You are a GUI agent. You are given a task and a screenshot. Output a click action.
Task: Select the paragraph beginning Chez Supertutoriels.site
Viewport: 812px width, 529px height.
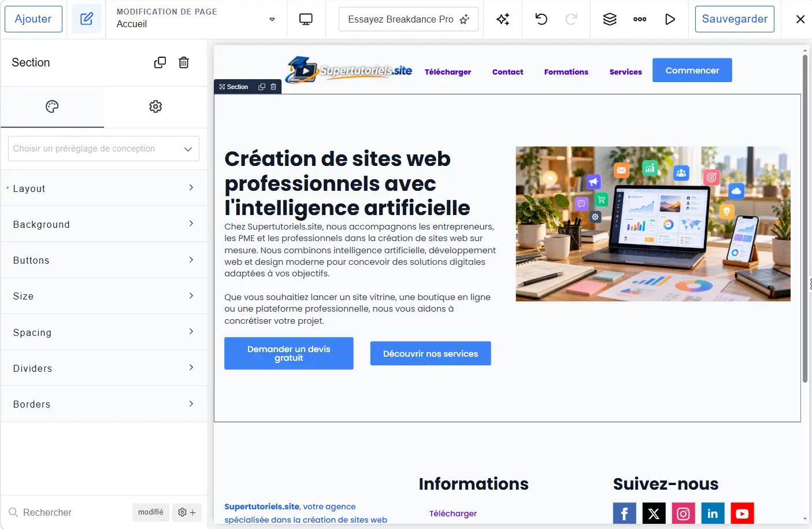point(360,250)
